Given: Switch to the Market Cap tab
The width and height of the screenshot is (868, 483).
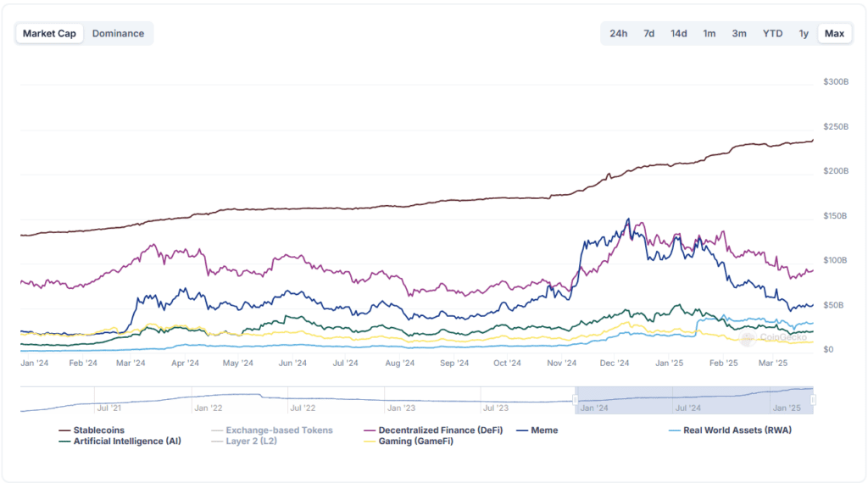Looking at the screenshot, I should [x=49, y=34].
